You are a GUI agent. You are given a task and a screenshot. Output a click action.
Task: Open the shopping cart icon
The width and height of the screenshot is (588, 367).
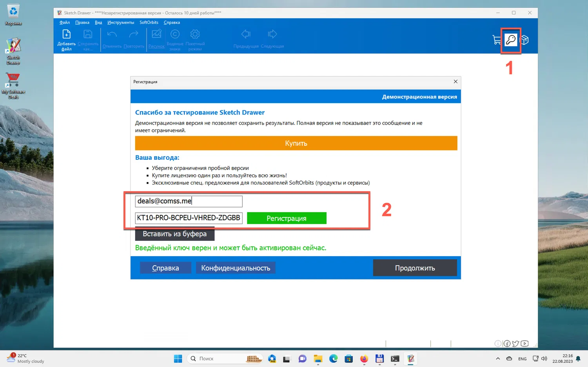pos(497,40)
